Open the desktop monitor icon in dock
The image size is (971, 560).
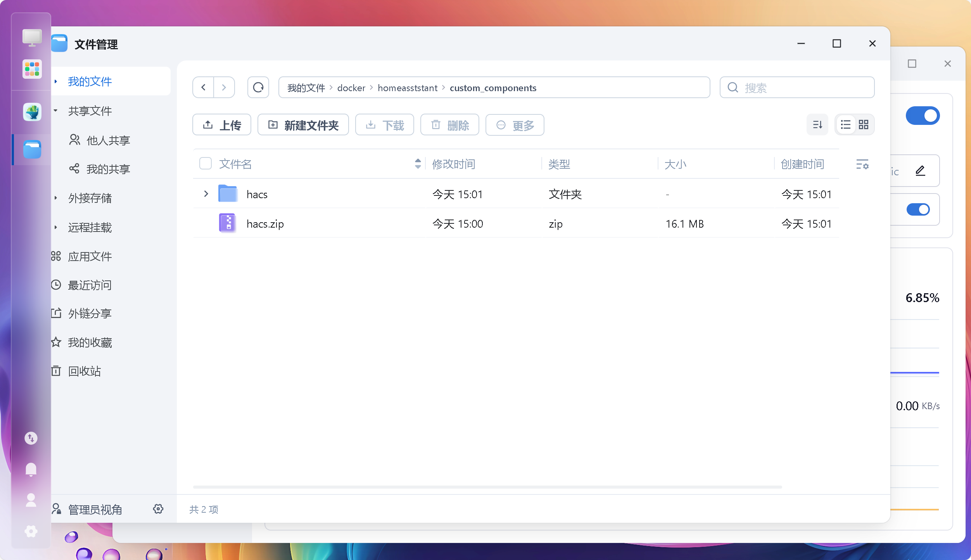click(32, 38)
